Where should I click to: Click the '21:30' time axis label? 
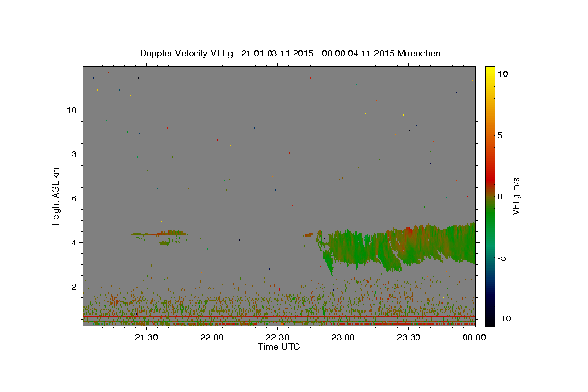[x=146, y=337]
